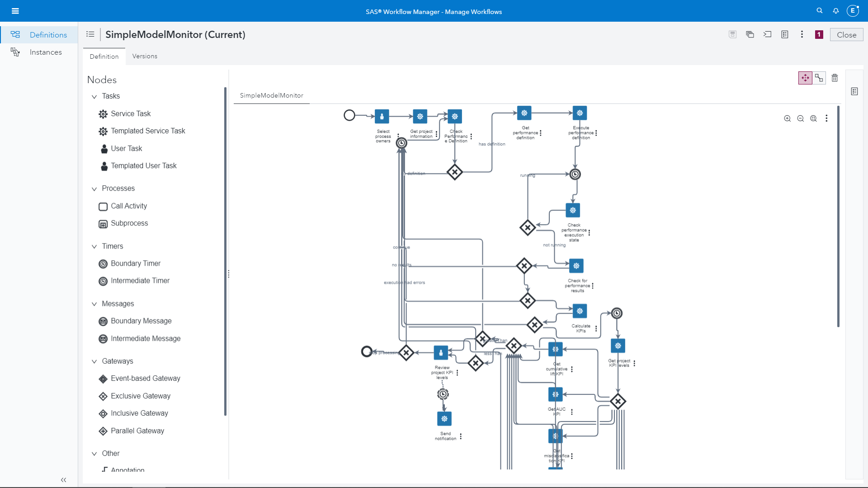Enable the move/pan mode toggle
The width and height of the screenshot is (868, 488).
pos(805,78)
